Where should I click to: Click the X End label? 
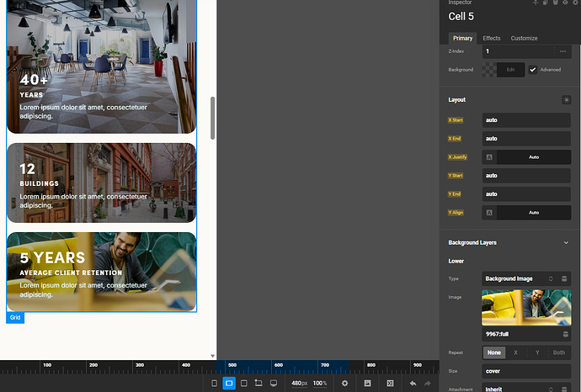(x=455, y=139)
